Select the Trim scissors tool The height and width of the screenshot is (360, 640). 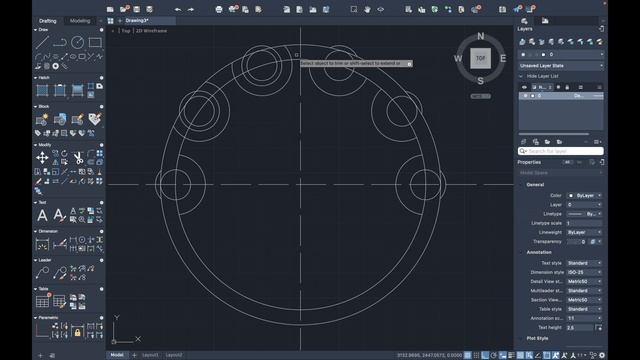pos(78,158)
